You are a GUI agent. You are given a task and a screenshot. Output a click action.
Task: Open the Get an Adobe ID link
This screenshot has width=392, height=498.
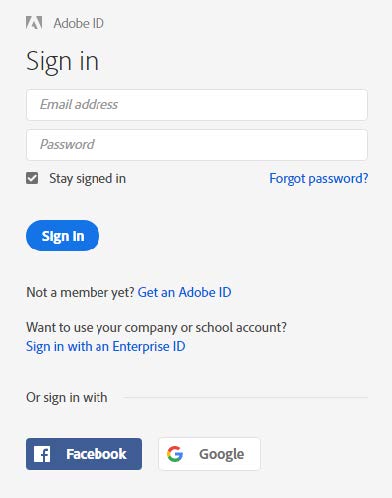coord(184,292)
